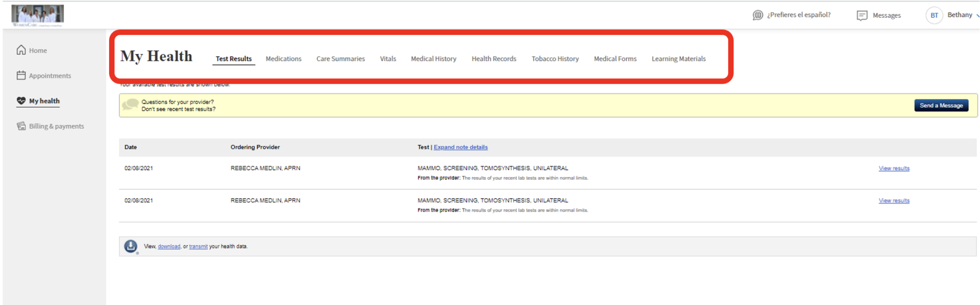980x305 pixels.
Task: Select the Vitals tab
Action: point(388,59)
